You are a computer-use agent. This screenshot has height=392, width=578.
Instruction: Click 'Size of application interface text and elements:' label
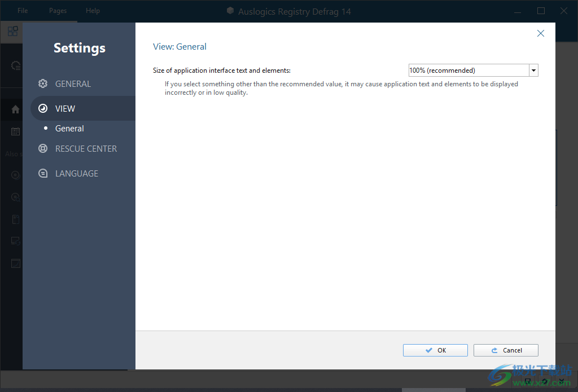click(221, 71)
